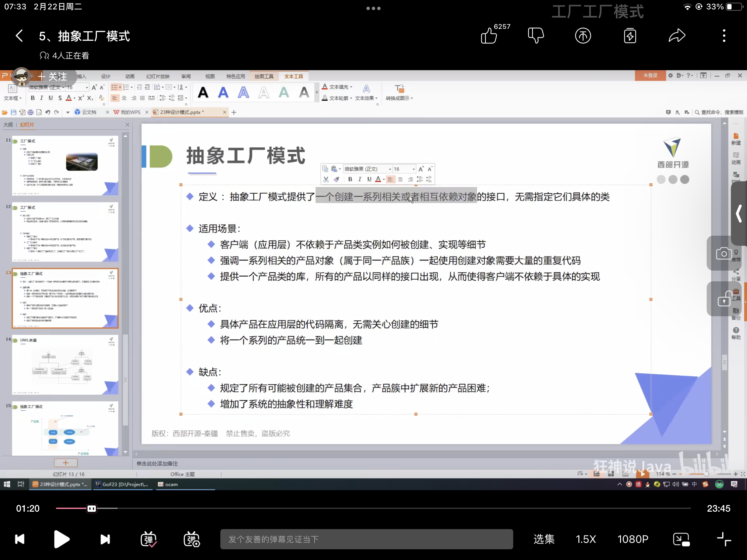Share the video with arrow icon
The height and width of the screenshot is (560, 747).
tap(677, 36)
